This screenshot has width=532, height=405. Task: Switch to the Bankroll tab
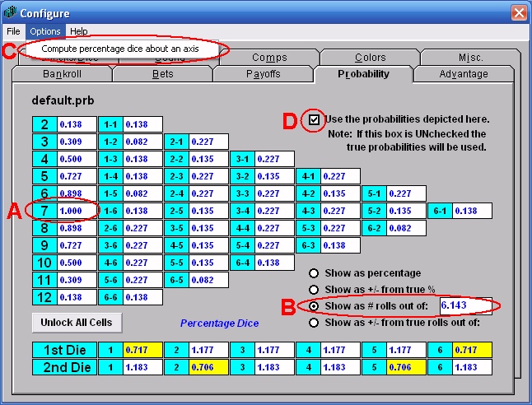(62, 74)
